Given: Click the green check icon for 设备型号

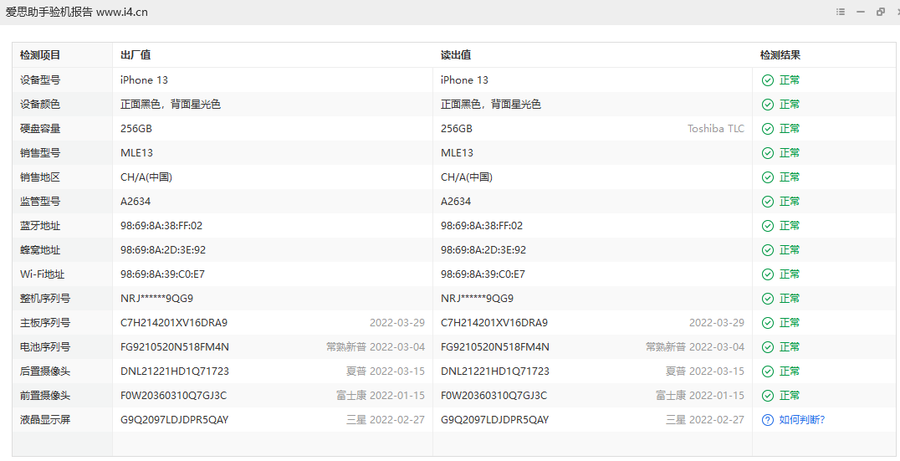Looking at the screenshot, I should pos(767,80).
